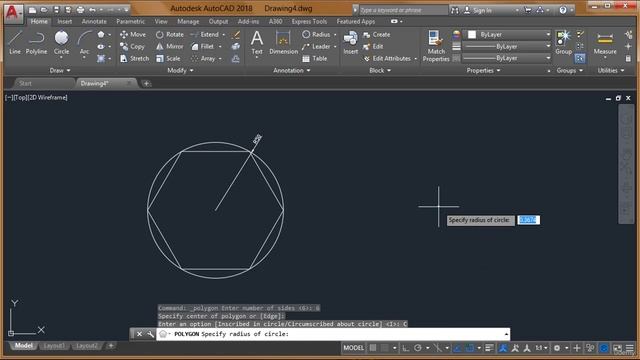Screen dimensions: 640x360
Task: Activate the Move command
Action: pyautogui.click(x=133, y=35)
